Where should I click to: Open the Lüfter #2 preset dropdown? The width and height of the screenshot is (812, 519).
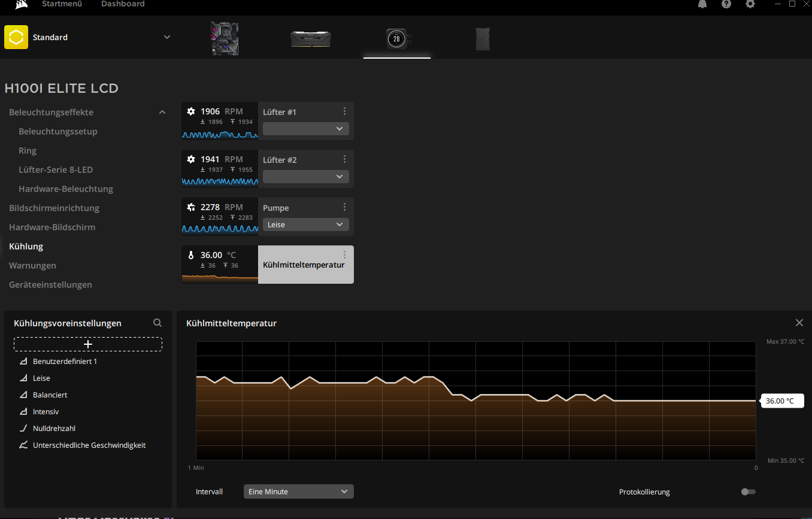click(x=306, y=177)
